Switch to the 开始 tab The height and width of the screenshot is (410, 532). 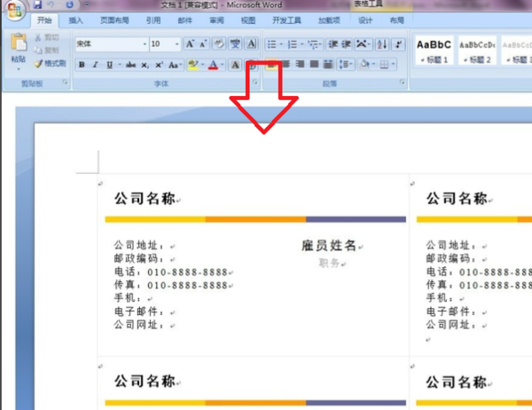(44, 20)
